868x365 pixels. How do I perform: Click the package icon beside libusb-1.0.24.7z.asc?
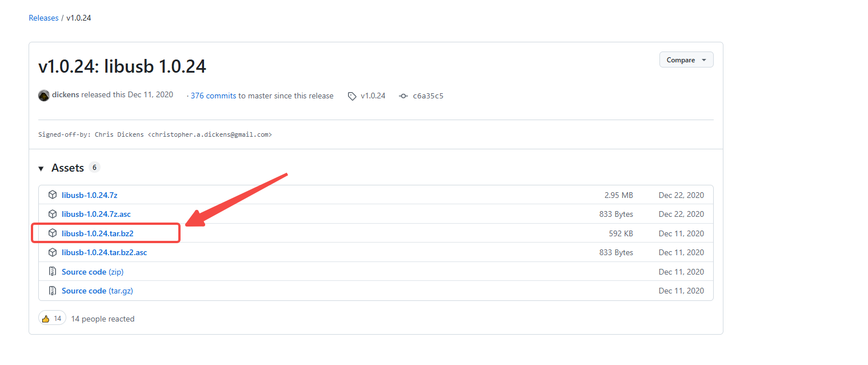click(x=53, y=214)
